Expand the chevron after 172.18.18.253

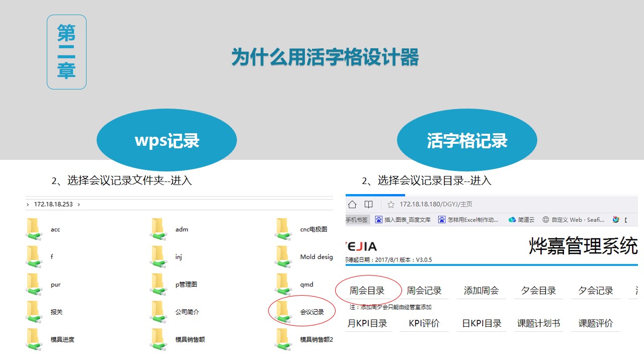click(x=78, y=205)
